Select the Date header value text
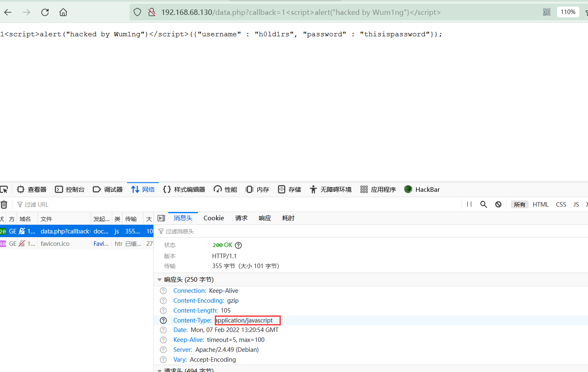The height and width of the screenshot is (372, 588). [x=235, y=330]
